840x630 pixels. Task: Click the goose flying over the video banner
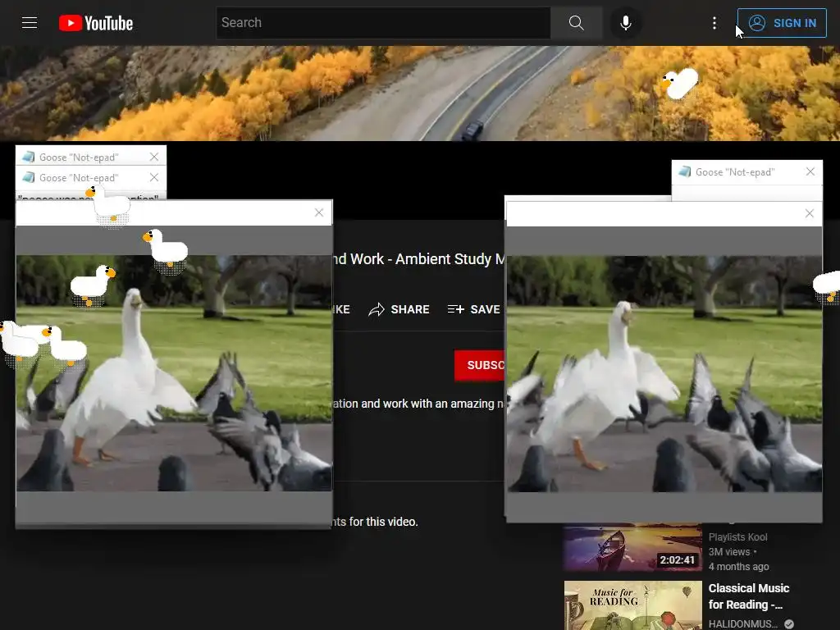tap(679, 84)
